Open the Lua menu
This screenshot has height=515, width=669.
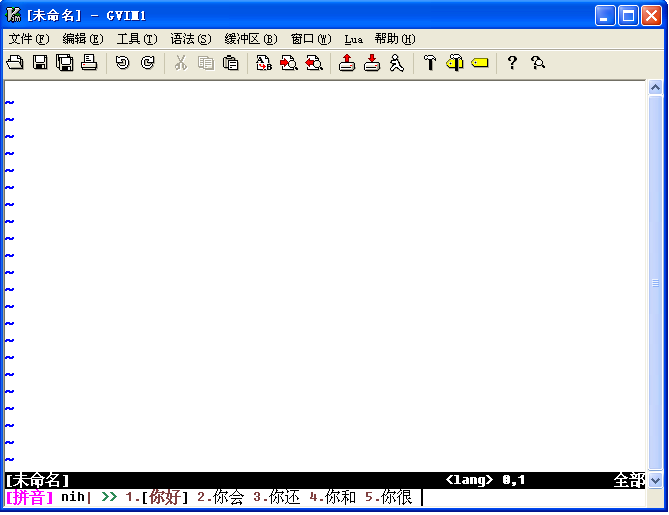pos(354,39)
